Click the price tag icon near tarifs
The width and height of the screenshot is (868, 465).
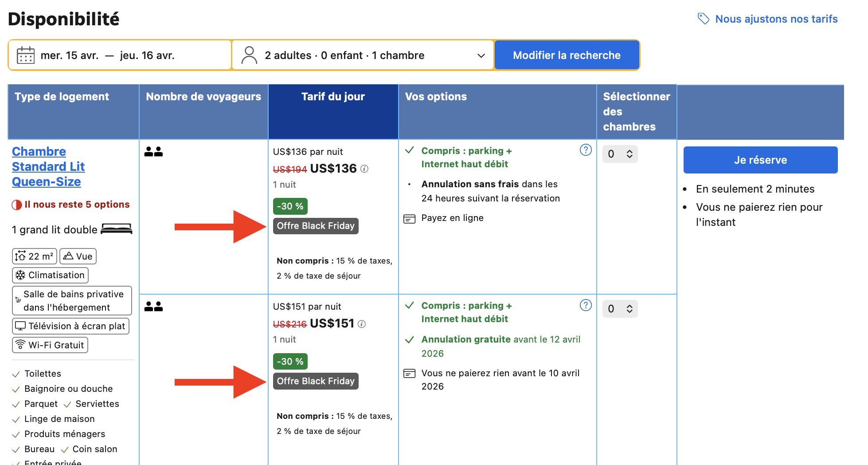tap(703, 19)
